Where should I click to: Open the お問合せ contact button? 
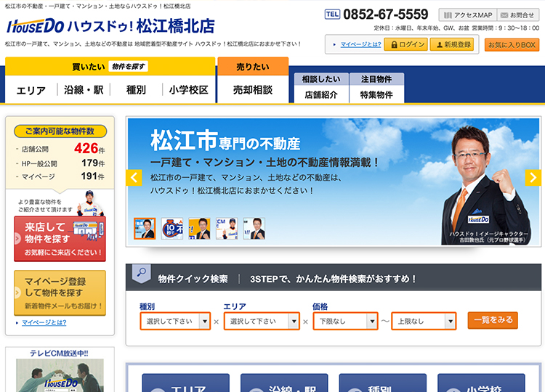[x=517, y=15]
